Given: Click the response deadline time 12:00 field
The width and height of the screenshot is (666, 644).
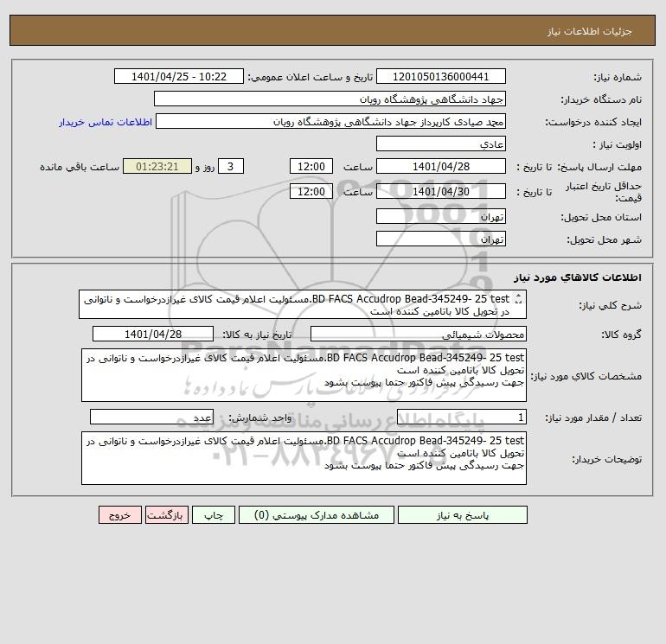Looking at the screenshot, I should tap(311, 167).
